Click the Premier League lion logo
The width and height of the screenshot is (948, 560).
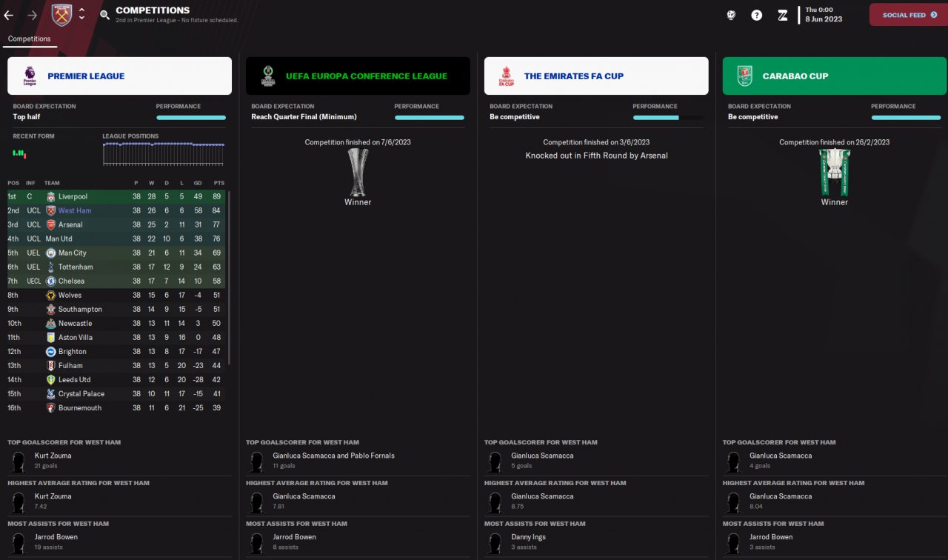pos(30,76)
